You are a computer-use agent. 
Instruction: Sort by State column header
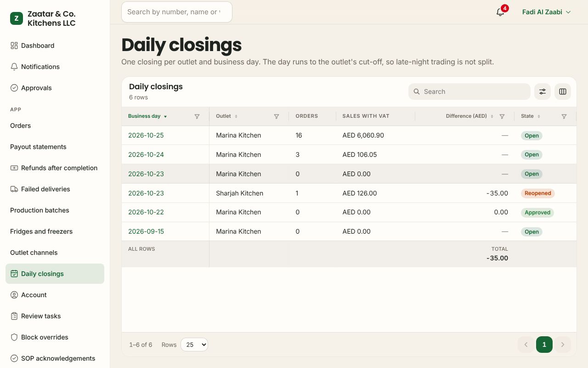pos(531,116)
